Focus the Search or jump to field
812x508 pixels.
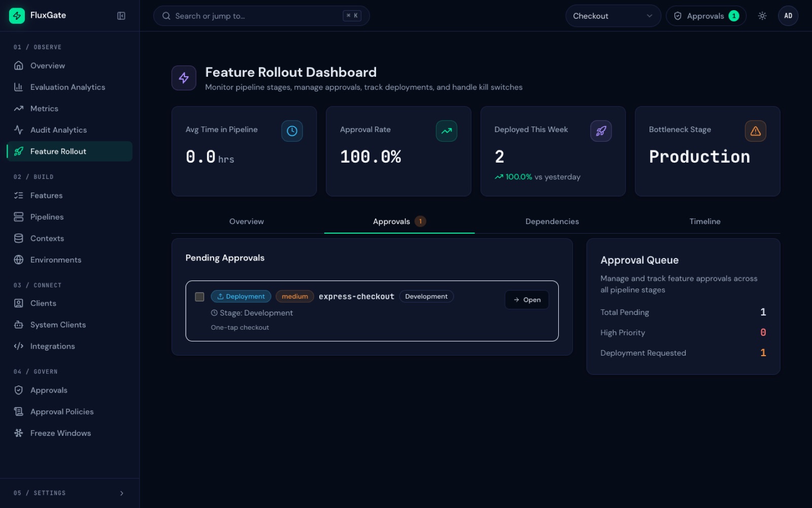pos(261,16)
